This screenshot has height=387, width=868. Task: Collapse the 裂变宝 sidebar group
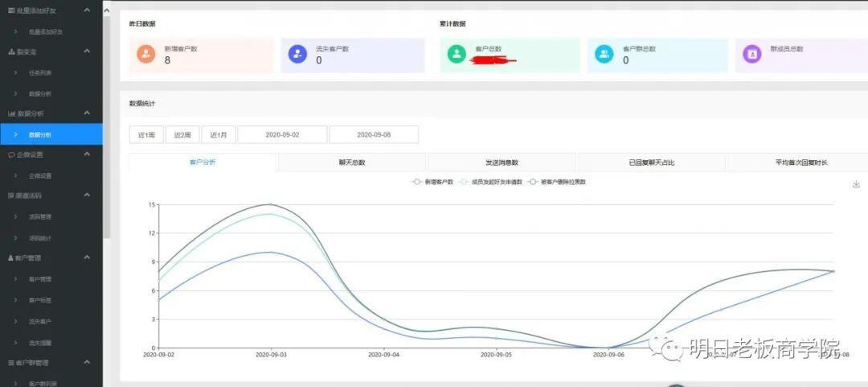coord(87,51)
